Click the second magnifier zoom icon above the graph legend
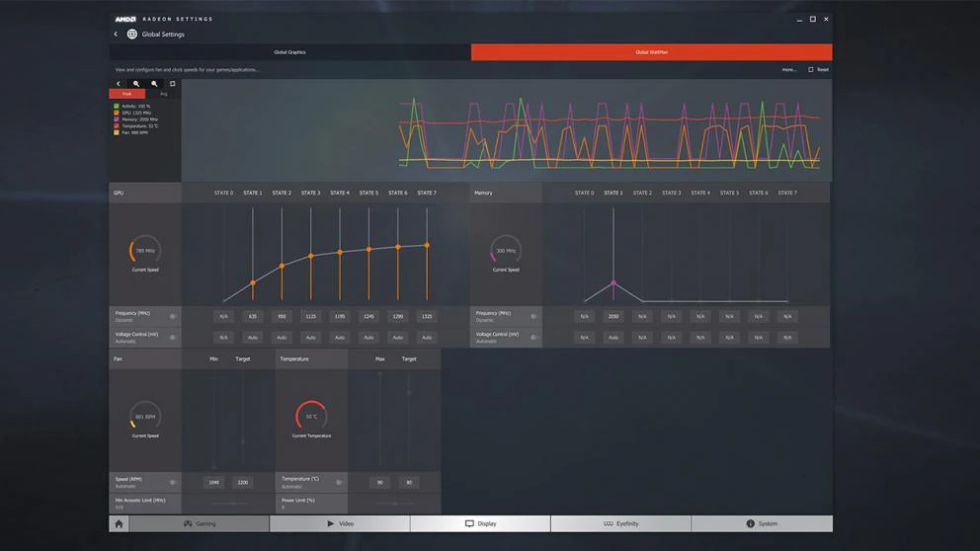 pyautogui.click(x=154, y=84)
